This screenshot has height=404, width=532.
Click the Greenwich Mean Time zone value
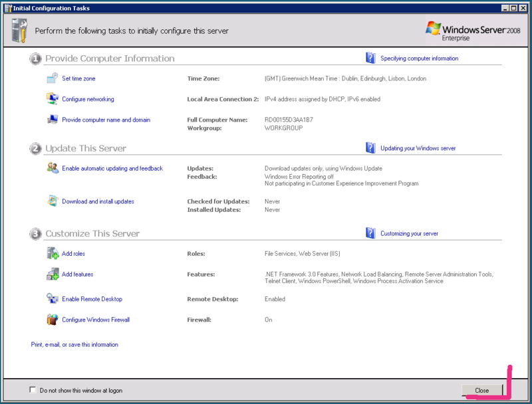click(345, 78)
